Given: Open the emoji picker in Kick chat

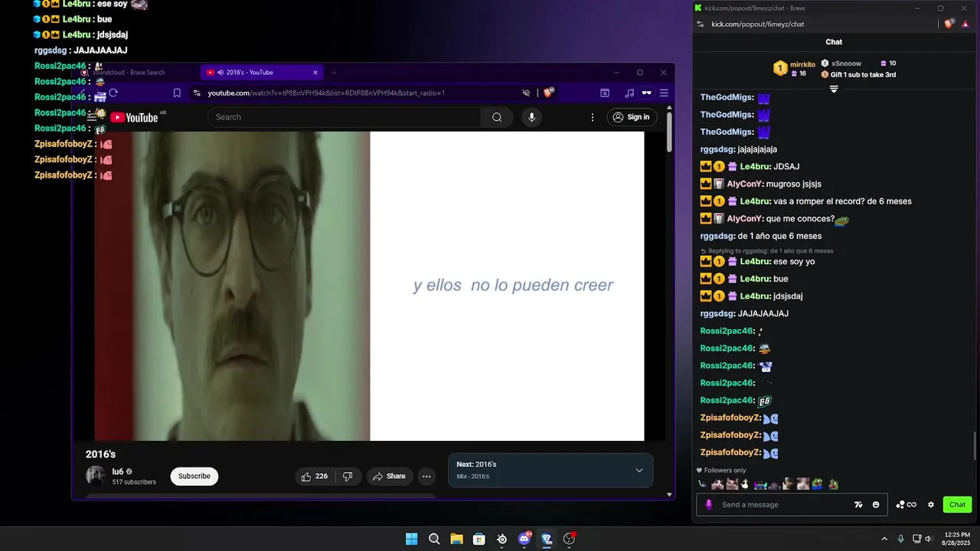Looking at the screenshot, I should coord(876,504).
